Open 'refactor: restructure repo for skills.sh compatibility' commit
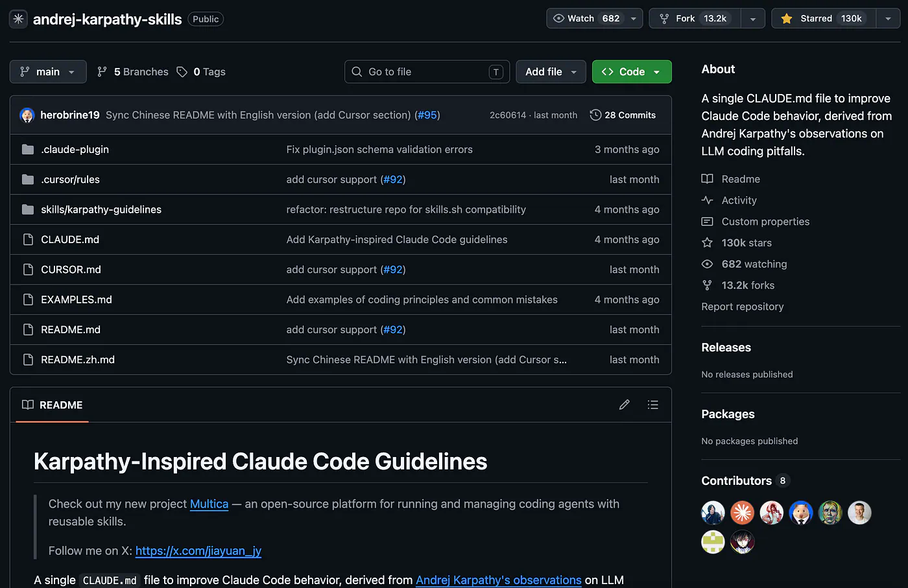The height and width of the screenshot is (588, 908). 406,209
